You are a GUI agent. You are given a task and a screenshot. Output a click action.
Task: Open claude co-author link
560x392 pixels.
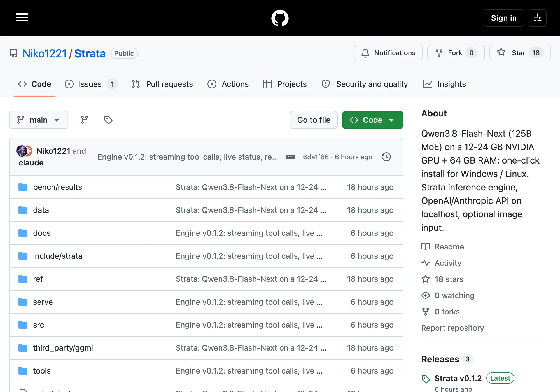(31, 163)
